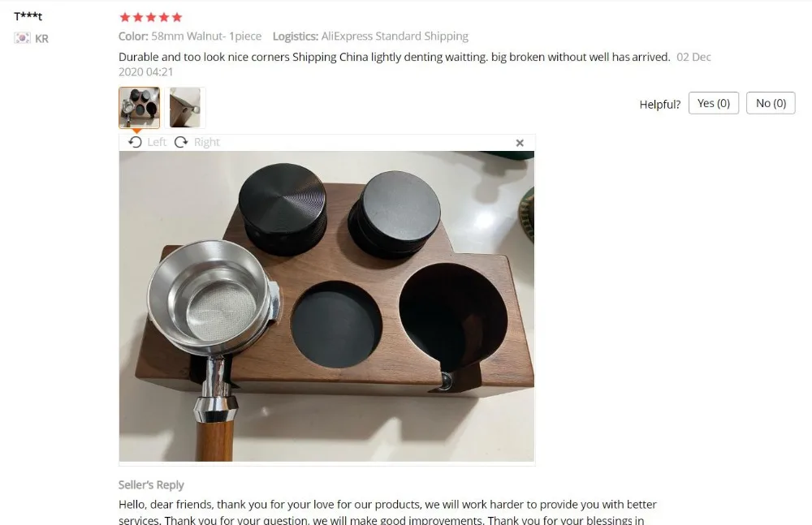Click the enlarged walnut tamping station photo
The width and height of the screenshot is (812, 525).
326,306
